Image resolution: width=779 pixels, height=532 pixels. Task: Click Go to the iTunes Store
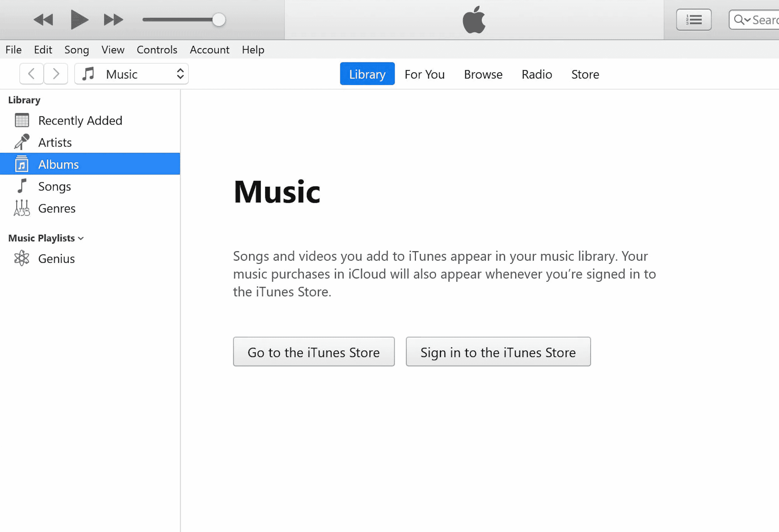313,352
